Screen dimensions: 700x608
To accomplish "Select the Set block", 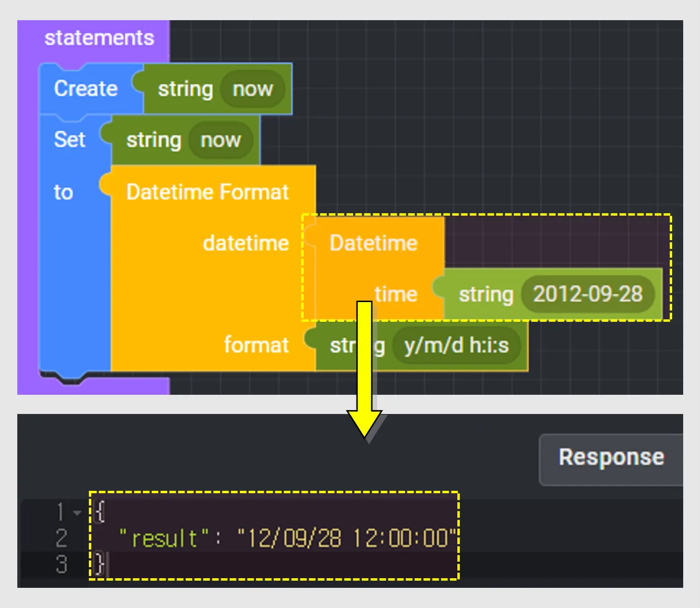I will pyautogui.click(x=70, y=140).
